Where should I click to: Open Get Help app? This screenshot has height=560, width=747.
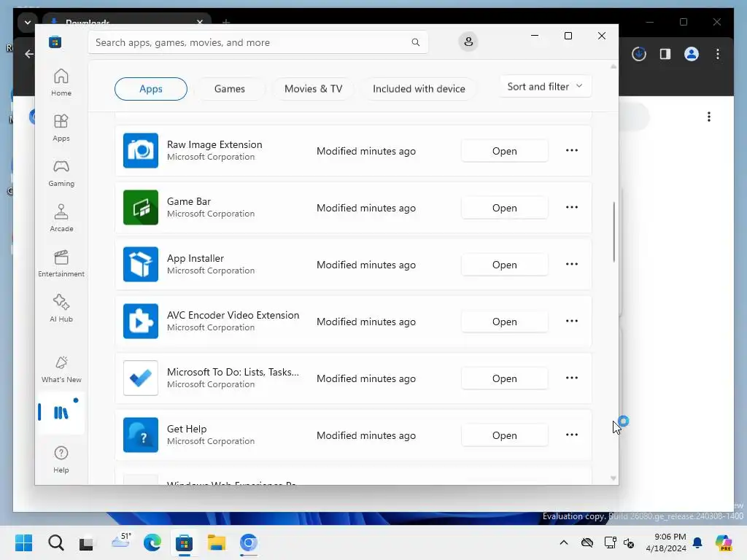tap(505, 435)
